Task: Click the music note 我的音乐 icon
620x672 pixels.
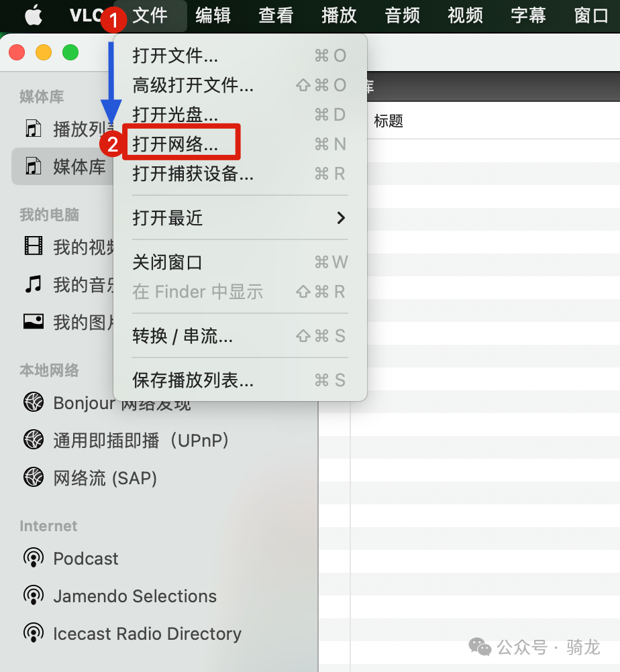Action: pyautogui.click(x=34, y=284)
